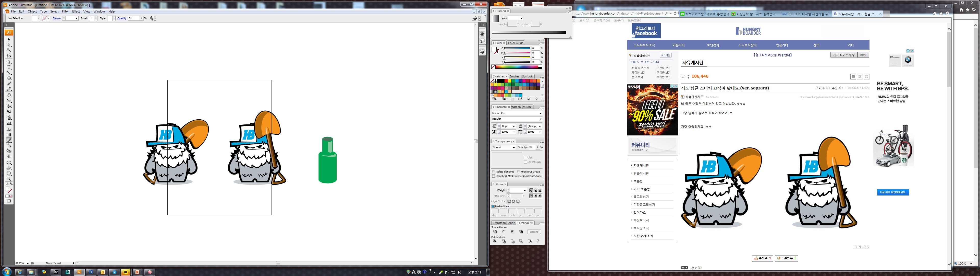Select the Lasso tool

[9, 56]
